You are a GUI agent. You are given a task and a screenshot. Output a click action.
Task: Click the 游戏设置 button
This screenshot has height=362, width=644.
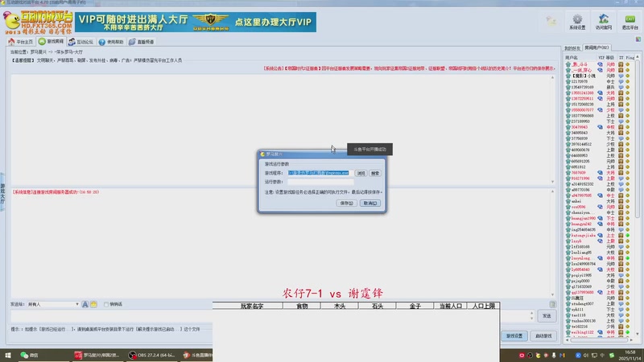click(x=514, y=335)
